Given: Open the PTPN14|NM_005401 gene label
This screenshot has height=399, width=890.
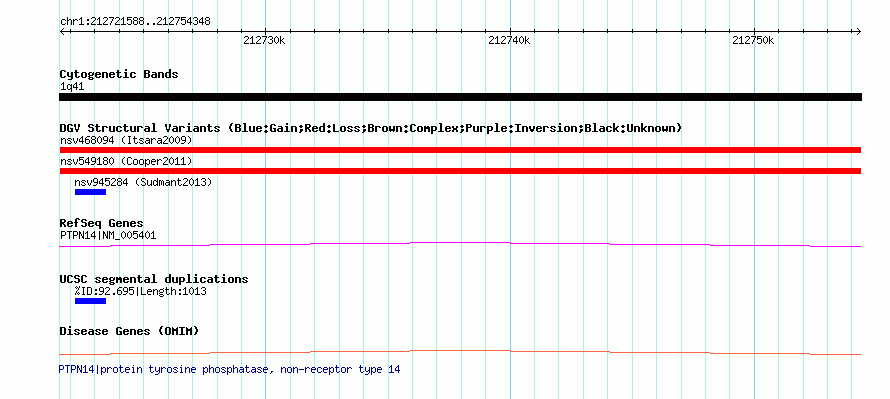Looking at the screenshot, I should 108,235.
